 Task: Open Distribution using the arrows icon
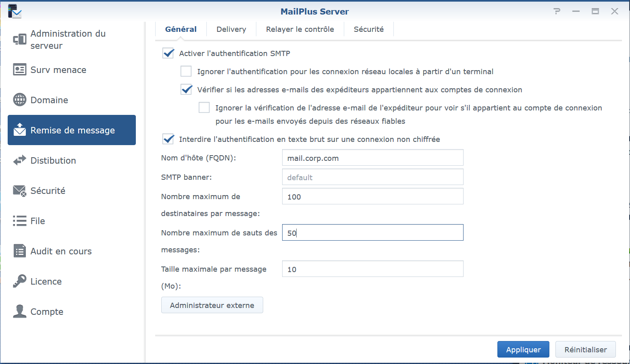tap(19, 160)
